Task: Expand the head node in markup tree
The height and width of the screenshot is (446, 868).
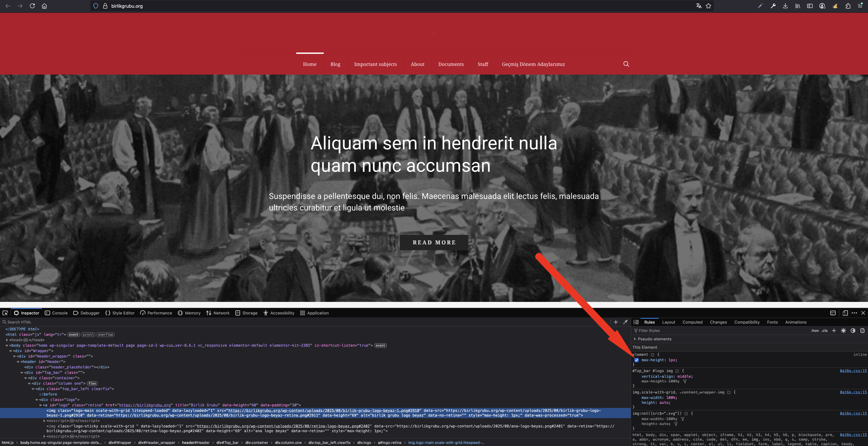Action: click(7, 340)
